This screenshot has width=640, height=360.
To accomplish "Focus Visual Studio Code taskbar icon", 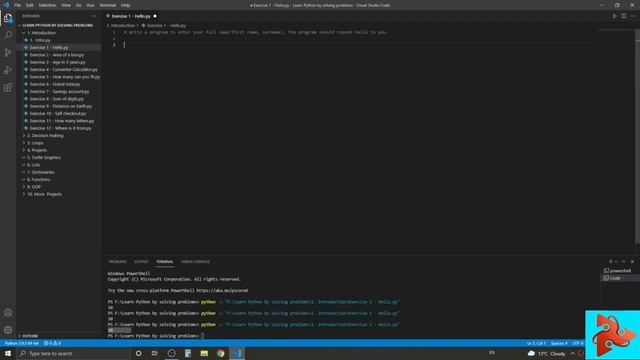I will tap(238, 353).
